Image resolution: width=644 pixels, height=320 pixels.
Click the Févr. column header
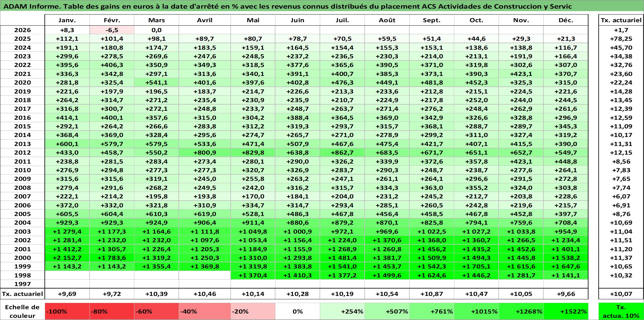[x=112, y=20]
